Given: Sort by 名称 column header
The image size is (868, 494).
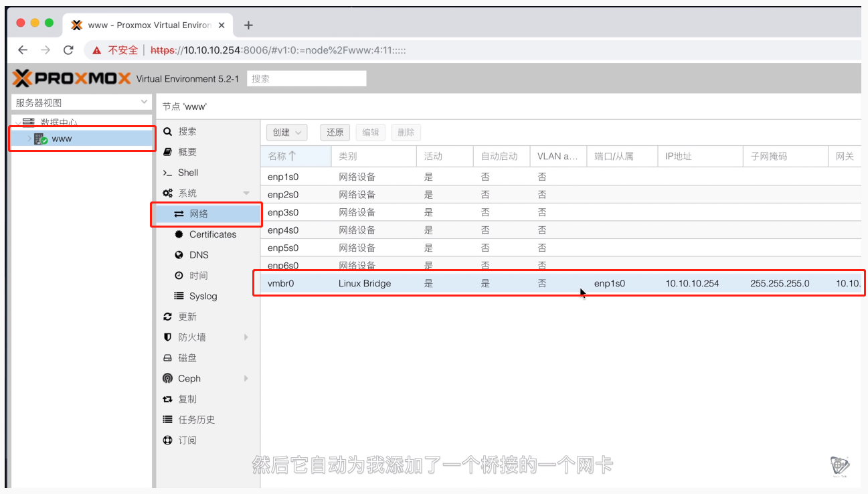Looking at the screenshot, I should coord(296,156).
